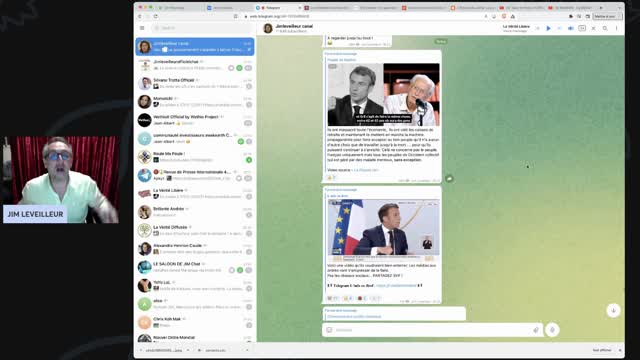Open the Chris Koh Mak chat

pos(195,322)
